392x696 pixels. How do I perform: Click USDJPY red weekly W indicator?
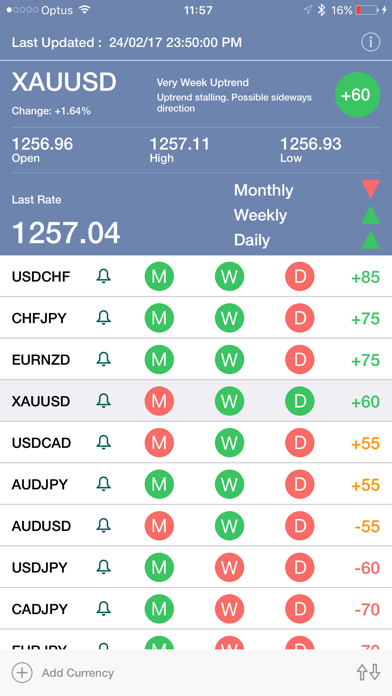[230, 567]
